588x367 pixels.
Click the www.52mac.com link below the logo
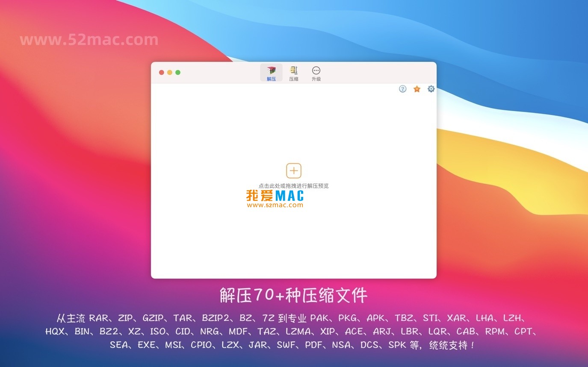(275, 206)
